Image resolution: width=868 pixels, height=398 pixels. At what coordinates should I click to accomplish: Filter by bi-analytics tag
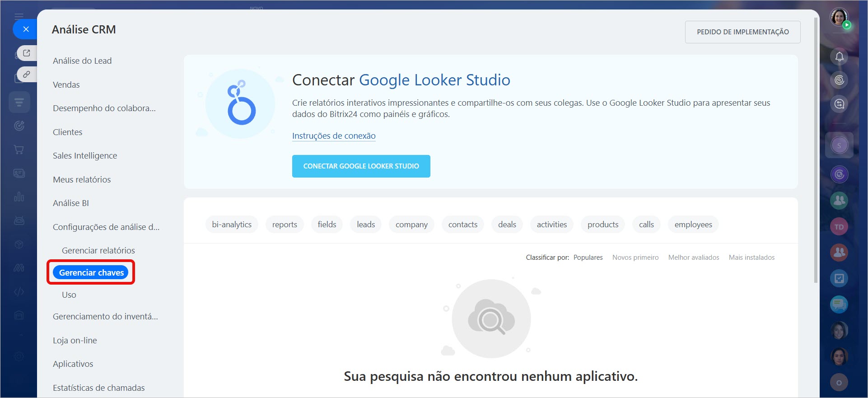[x=232, y=225]
